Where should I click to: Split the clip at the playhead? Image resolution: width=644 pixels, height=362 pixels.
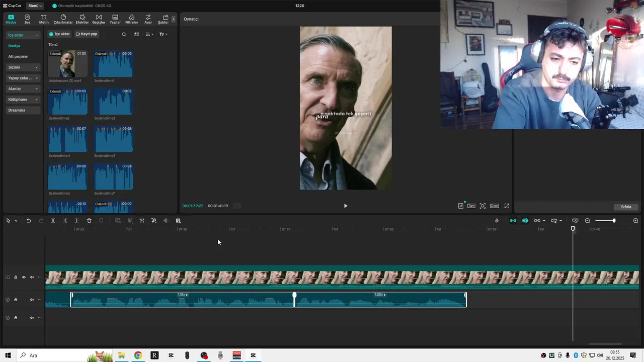53,221
